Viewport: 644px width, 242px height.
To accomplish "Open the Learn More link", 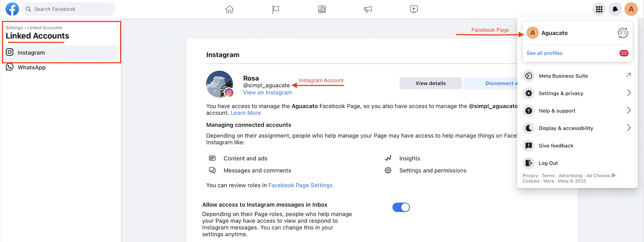I will point(246,113).
